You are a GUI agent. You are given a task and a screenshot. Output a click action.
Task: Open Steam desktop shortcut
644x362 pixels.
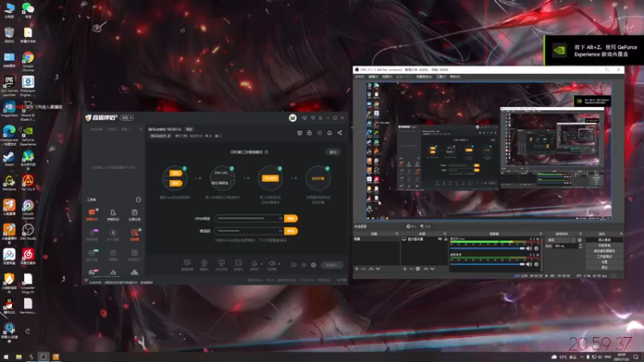point(9,158)
